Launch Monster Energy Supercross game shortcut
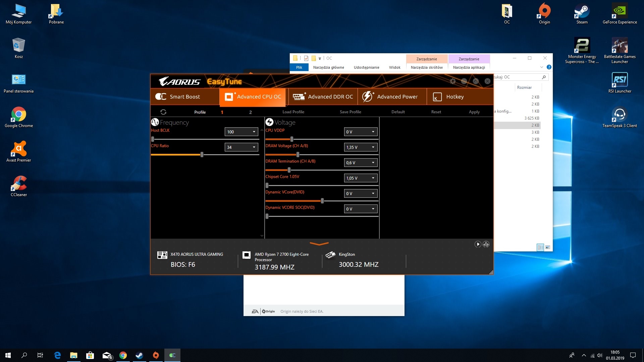The image size is (644, 362). pos(582,51)
